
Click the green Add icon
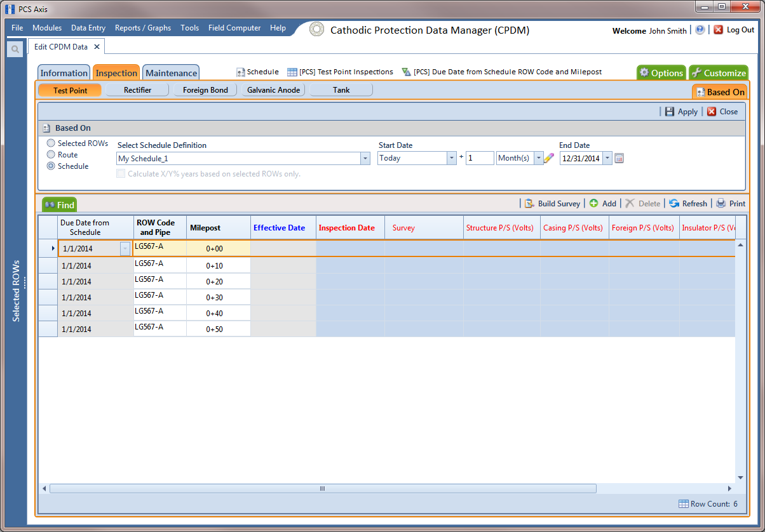coord(593,204)
